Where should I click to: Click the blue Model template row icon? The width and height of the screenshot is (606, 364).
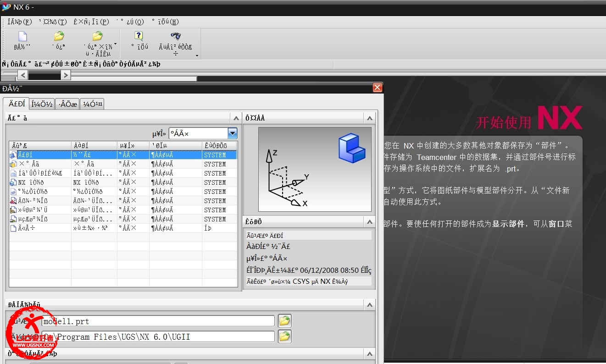point(13,155)
